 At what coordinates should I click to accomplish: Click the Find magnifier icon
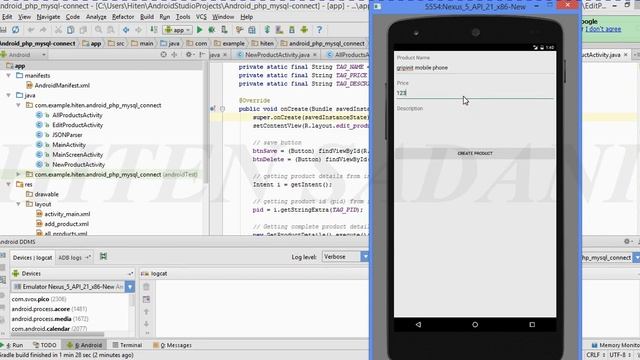pyautogui.click(x=98, y=30)
